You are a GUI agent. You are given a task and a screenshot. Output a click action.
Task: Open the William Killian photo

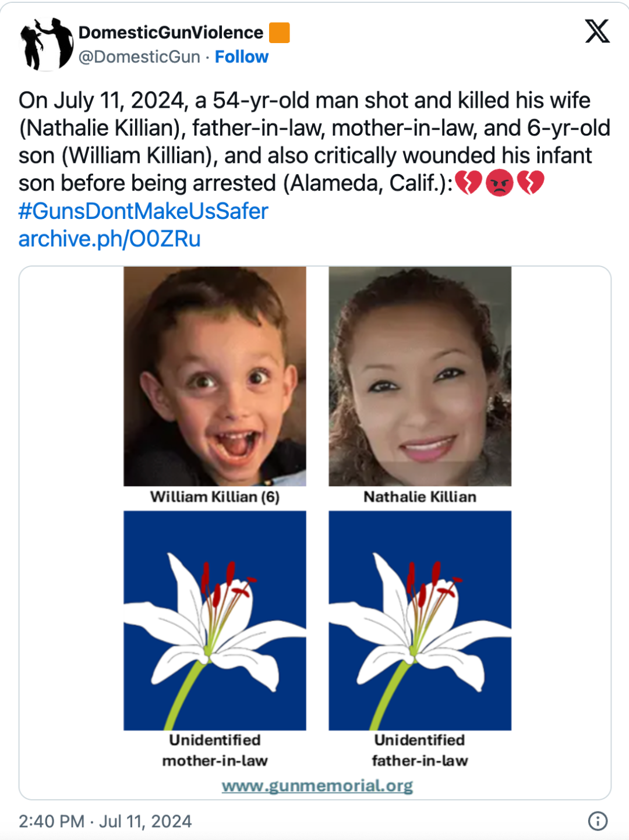[x=215, y=376]
